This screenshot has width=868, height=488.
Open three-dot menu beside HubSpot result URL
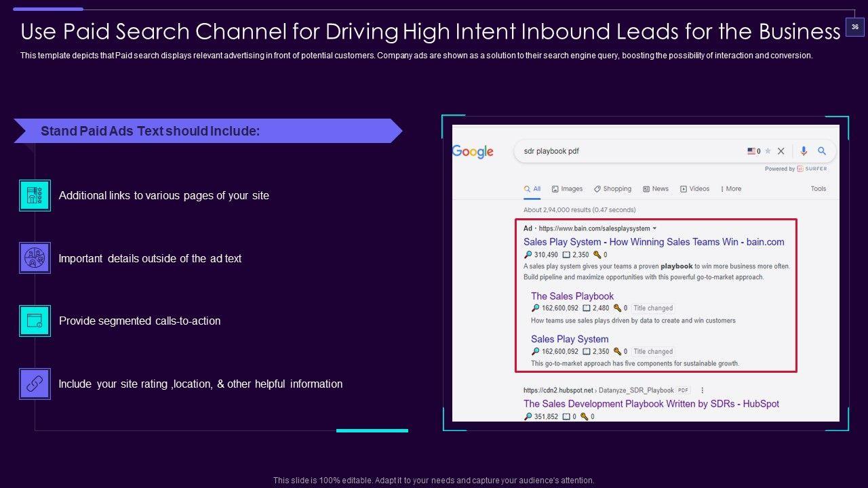[x=702, y=390]
